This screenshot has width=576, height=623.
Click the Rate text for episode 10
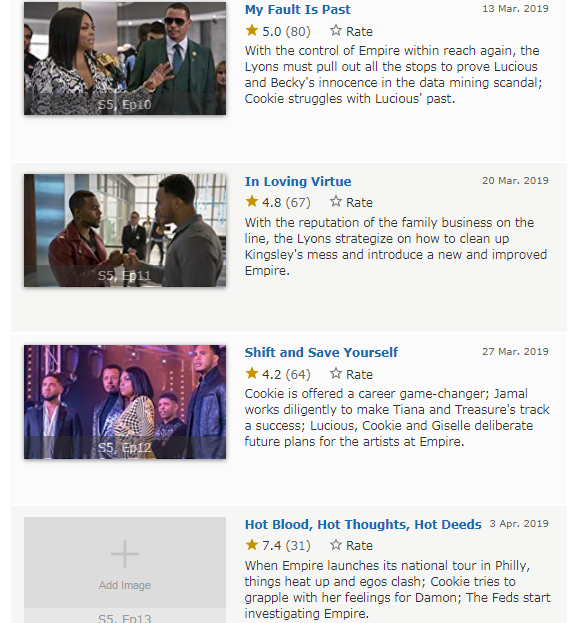click(x=360, y=31)
